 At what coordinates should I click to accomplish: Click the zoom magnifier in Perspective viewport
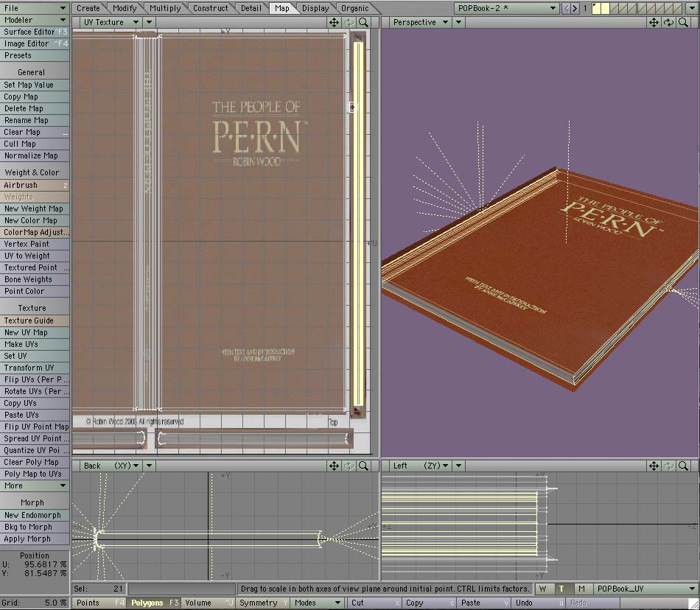coord(683,22)
